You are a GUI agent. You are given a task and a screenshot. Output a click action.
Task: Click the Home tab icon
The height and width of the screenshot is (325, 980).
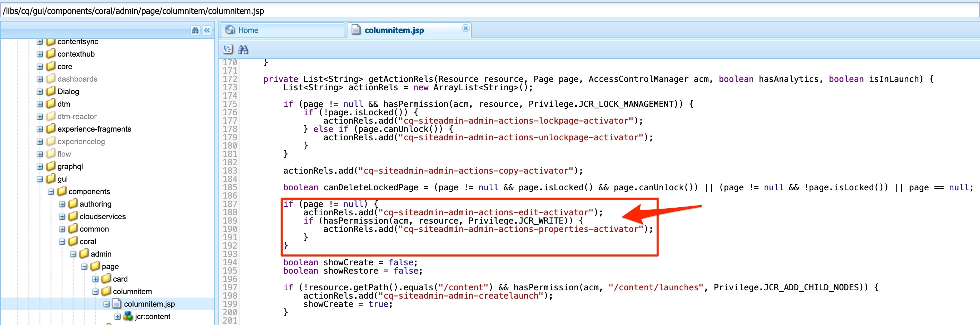pyautogui.click(x=230, y=30)
